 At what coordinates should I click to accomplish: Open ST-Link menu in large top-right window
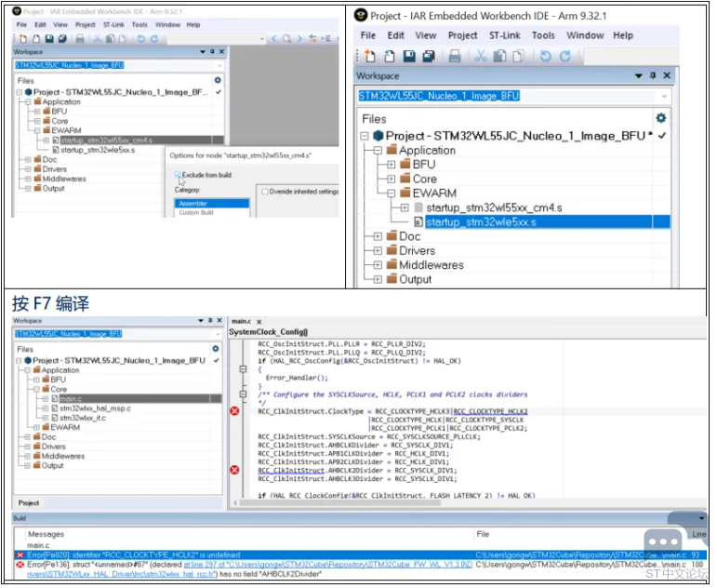pos(505,35)
